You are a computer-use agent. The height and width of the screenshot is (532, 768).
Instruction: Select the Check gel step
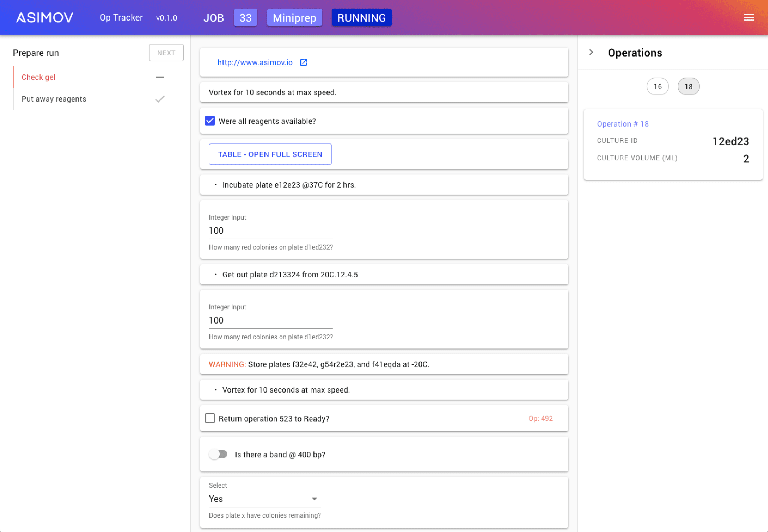coord(38,77)
